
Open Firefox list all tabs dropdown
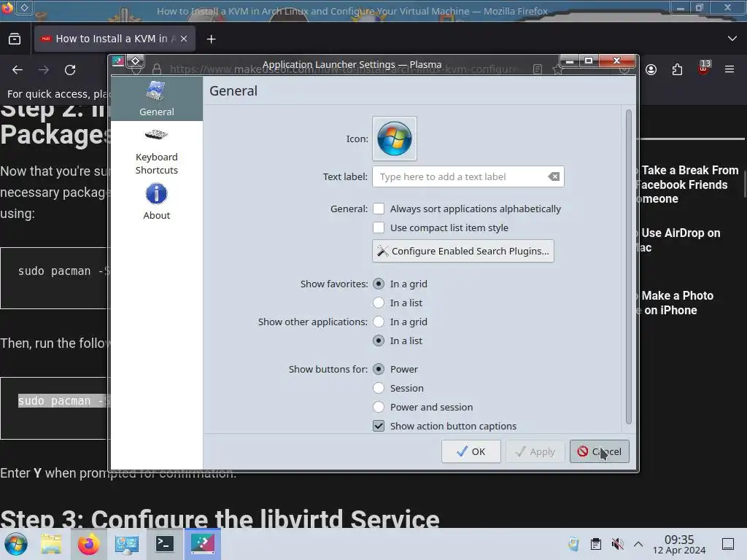[732, 39]
